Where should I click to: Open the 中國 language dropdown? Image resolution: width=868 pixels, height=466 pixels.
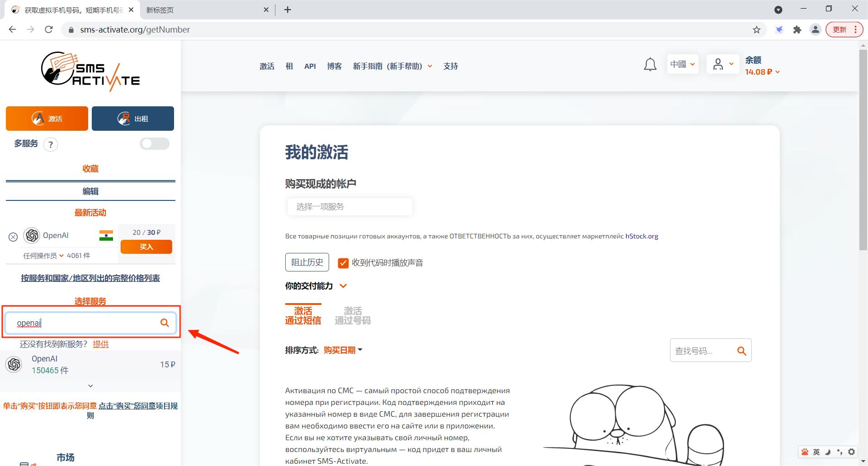(683, 64)
